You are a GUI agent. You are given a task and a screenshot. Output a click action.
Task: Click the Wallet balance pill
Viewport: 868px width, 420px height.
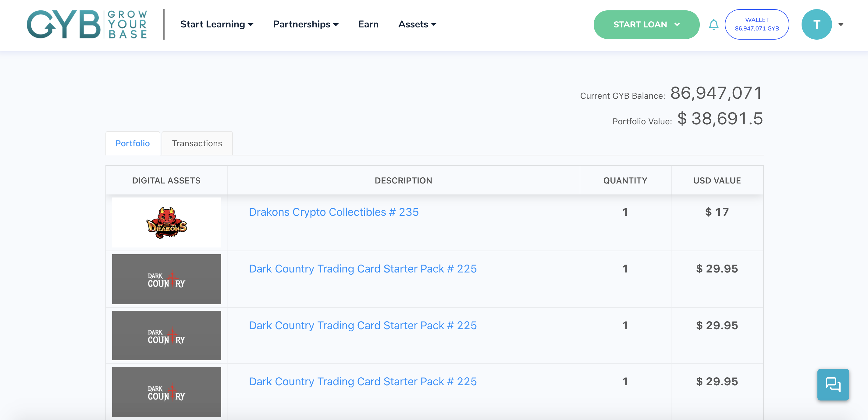757,24
